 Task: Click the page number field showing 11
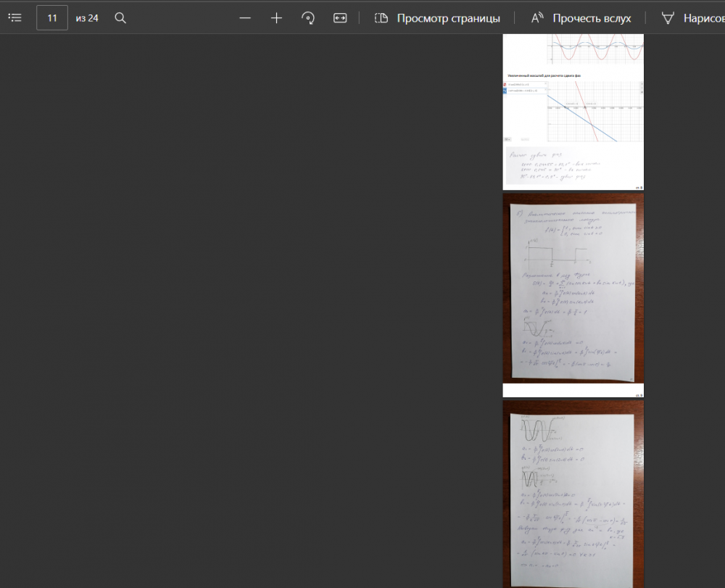(52, 18)
